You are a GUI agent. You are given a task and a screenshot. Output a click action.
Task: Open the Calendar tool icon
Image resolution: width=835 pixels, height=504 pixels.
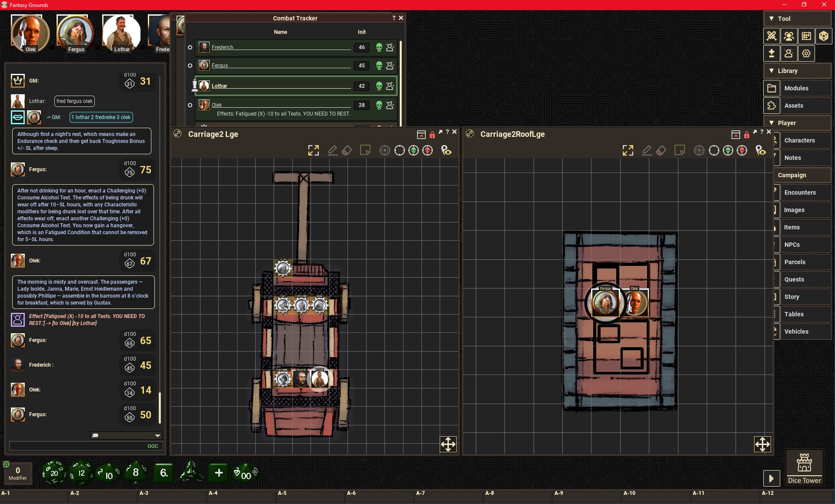pyautogui.click(x=806, y=36)
